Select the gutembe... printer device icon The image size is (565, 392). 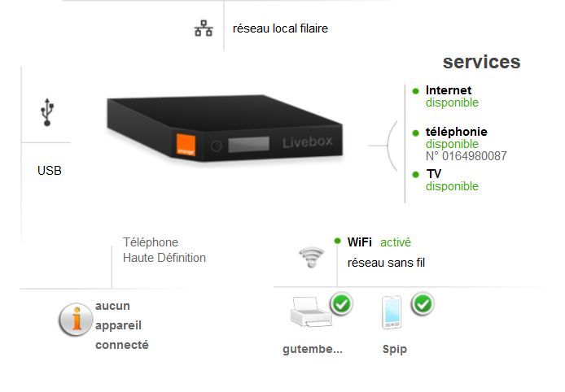tap(311, 311)
